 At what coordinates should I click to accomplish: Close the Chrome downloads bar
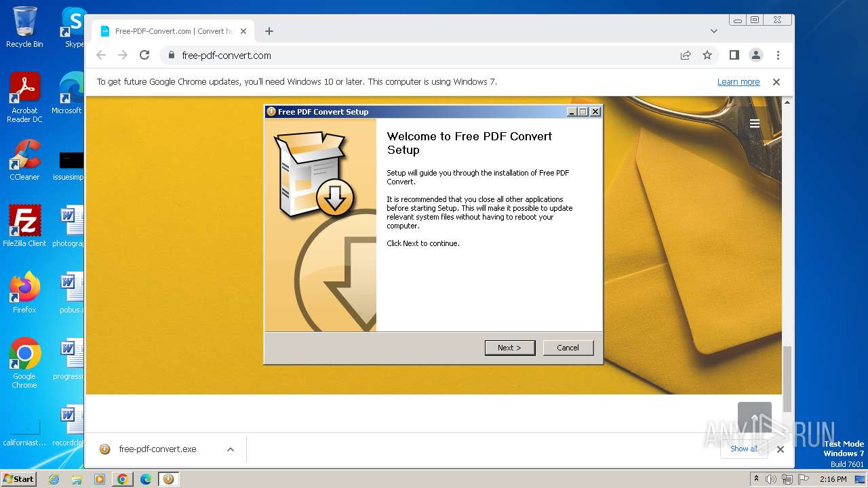(x=781, y=449)
